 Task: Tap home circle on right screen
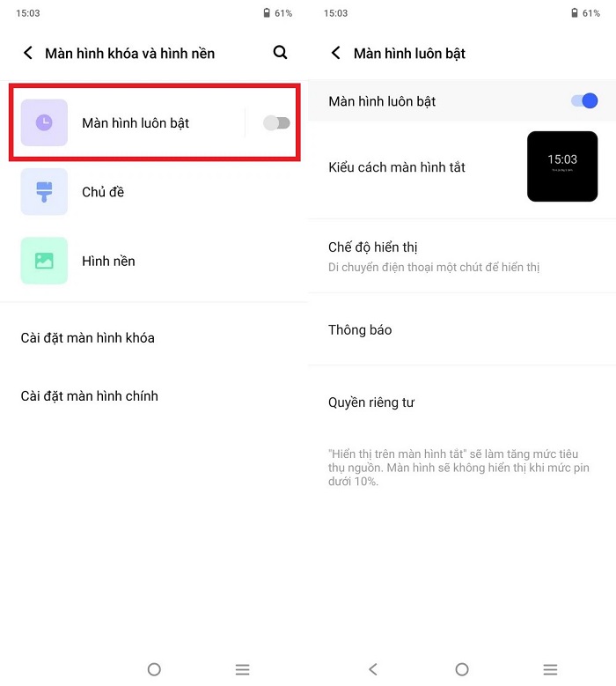click(x=462, y=669)
